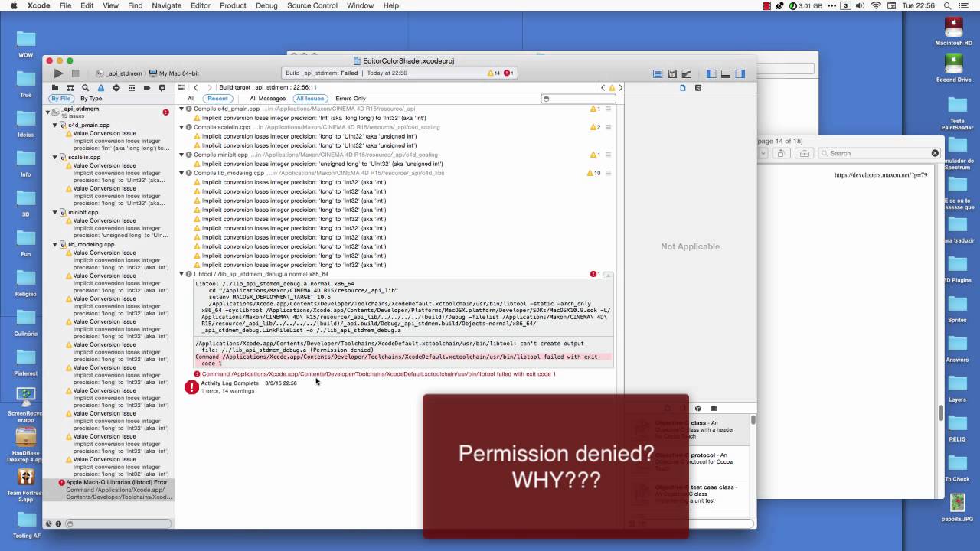Open the Quick Help inspector icon
Image resolution: width=980 pixels, height=551 pixels.
[697, 88]
